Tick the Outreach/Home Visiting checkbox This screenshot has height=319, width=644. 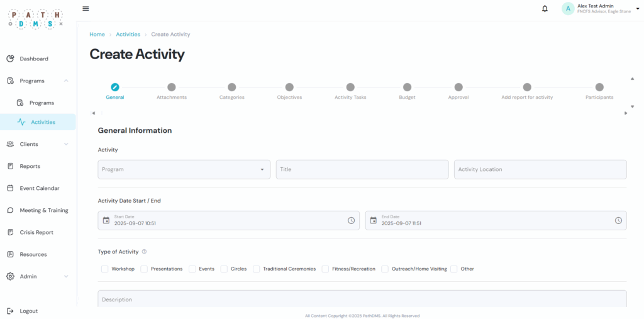click(385, 269)
